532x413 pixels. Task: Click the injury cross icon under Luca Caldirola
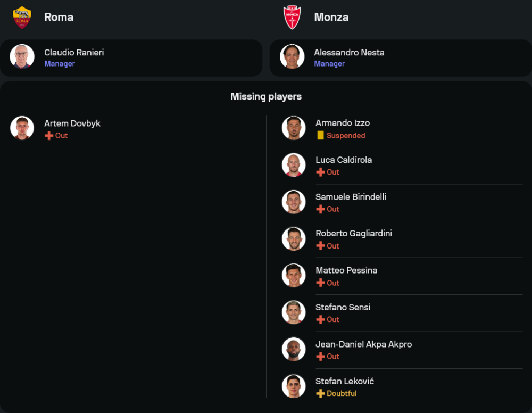click(320, 172)
